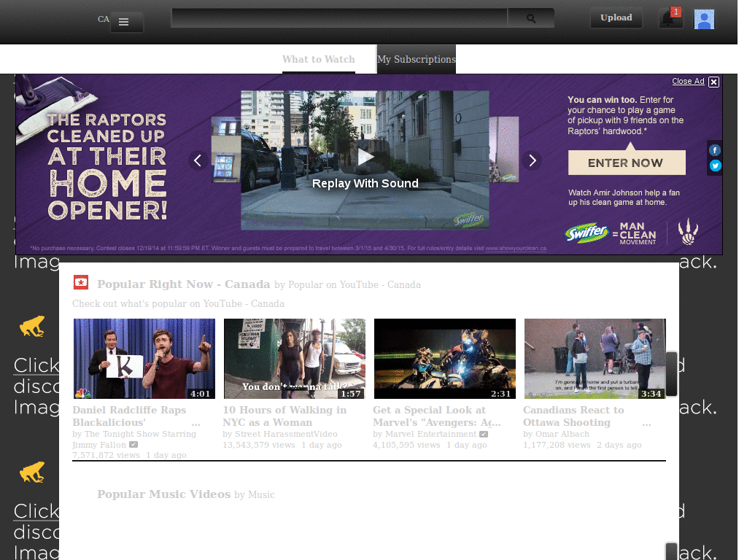Click the Man Clean Movement logo
This screenshot has height=560, width=747.
635,233
